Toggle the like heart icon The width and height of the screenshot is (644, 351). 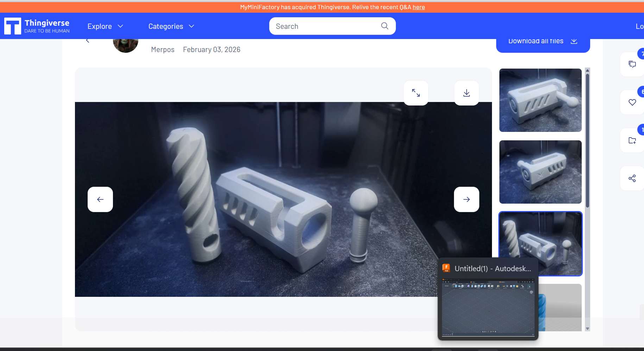coord(632,102)
